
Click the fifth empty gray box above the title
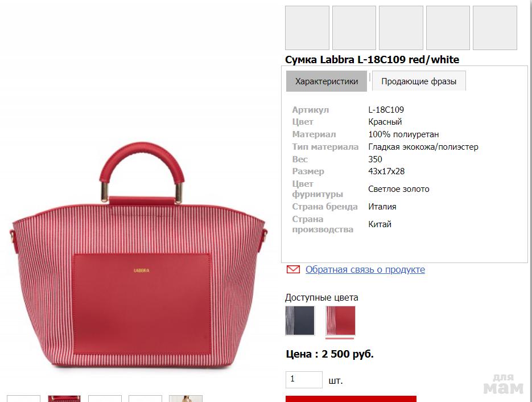[495, 28]
